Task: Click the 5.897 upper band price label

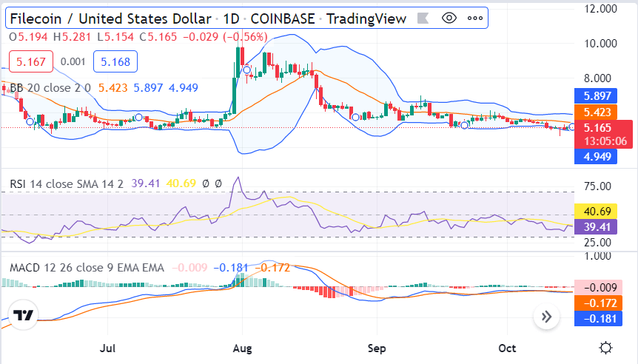Action: 596,96
